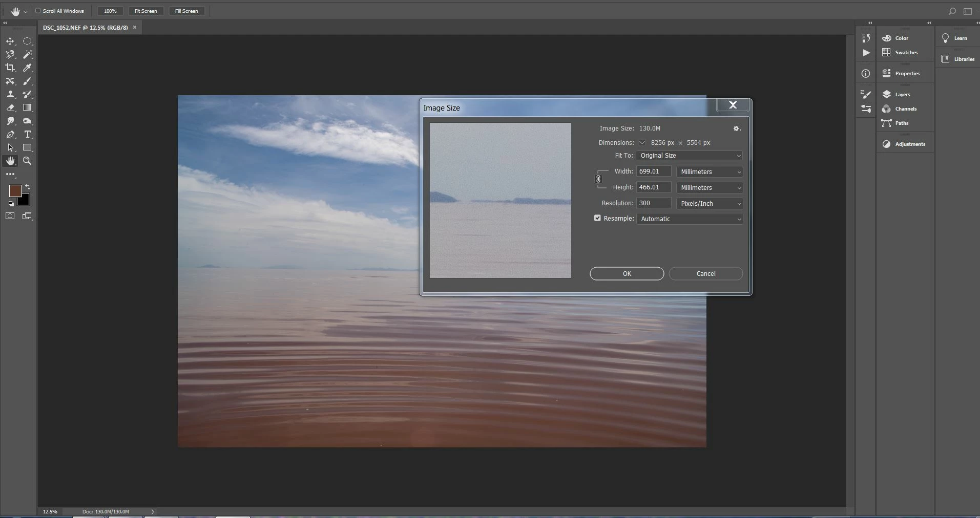Select the Clone Stamp tool
This screenshot has width=980, height=518.
tap(10, 94)
